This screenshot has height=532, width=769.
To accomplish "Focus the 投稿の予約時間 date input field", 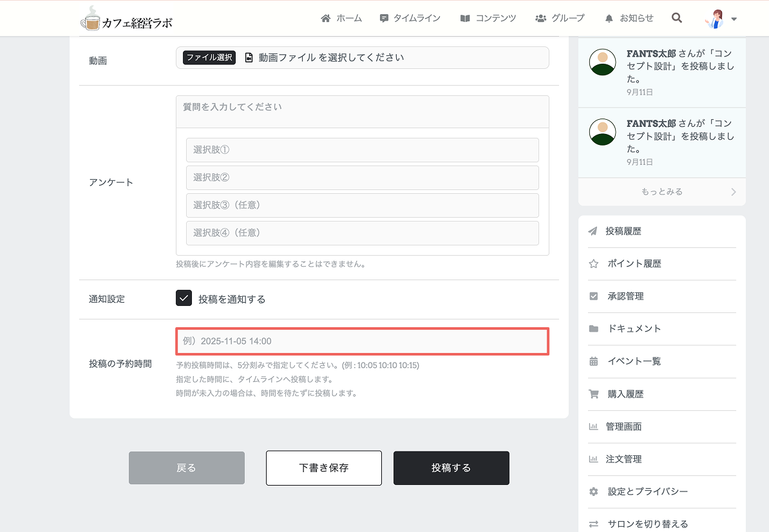I will [x=363, y=341].
